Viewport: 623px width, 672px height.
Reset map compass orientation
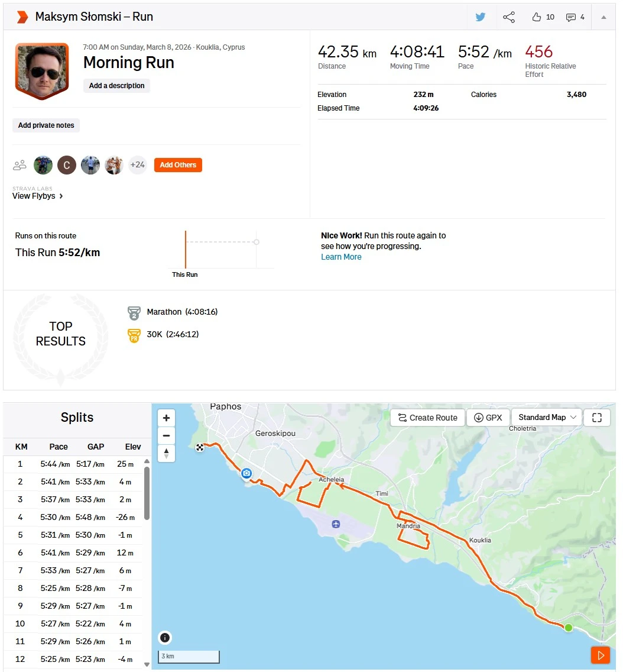[x=166, y=454]
